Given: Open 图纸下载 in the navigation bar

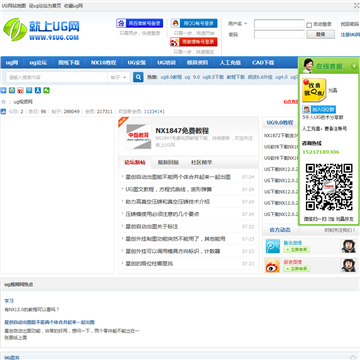Looking at the screenshot, I should pos(69,63).
